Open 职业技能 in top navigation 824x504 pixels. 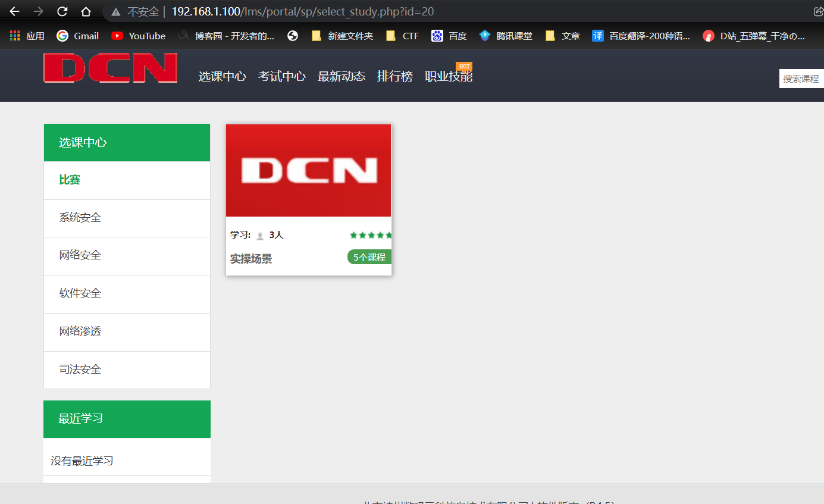point(448,77)
